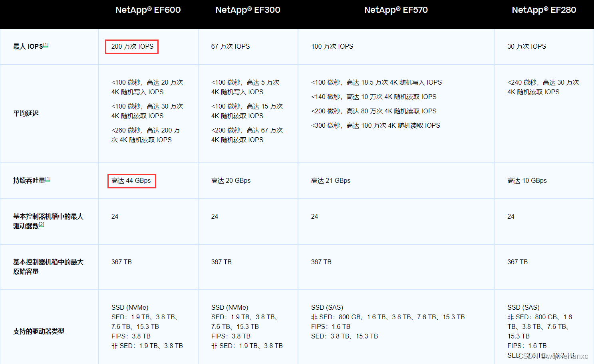594x364 pixels.
Task: Click 'FIPS：1.6 TB' in the EF280 column
Action: (527, 346)
